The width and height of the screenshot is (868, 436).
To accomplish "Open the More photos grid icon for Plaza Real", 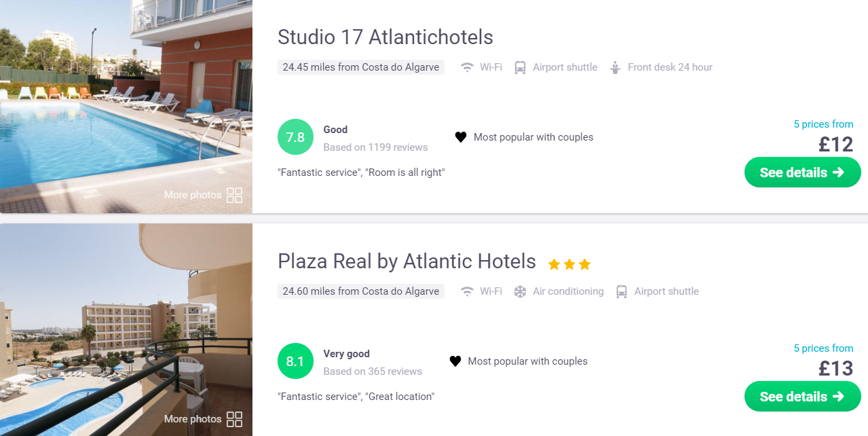I will tap(234, 419).
